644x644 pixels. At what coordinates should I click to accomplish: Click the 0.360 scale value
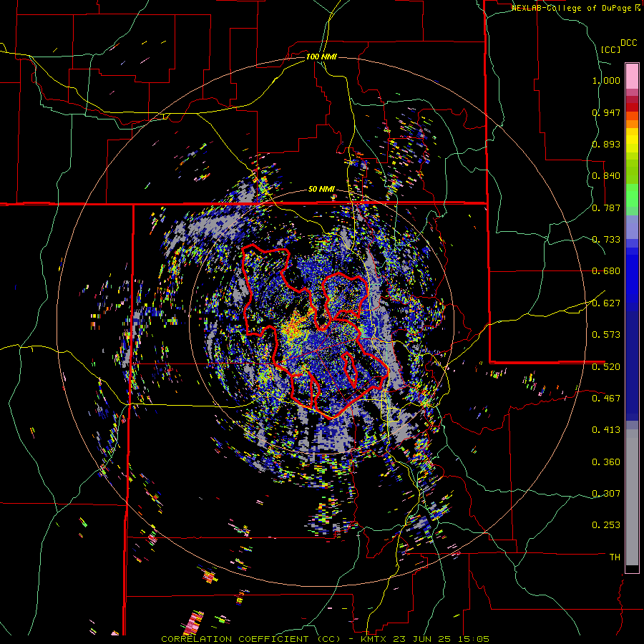click(606, 462)
